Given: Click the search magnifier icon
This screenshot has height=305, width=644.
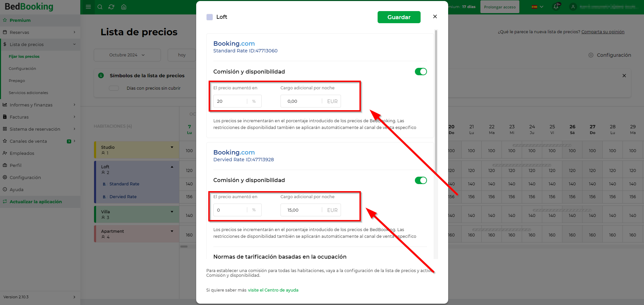Looking at the screenshot, I should coord(100,7).
